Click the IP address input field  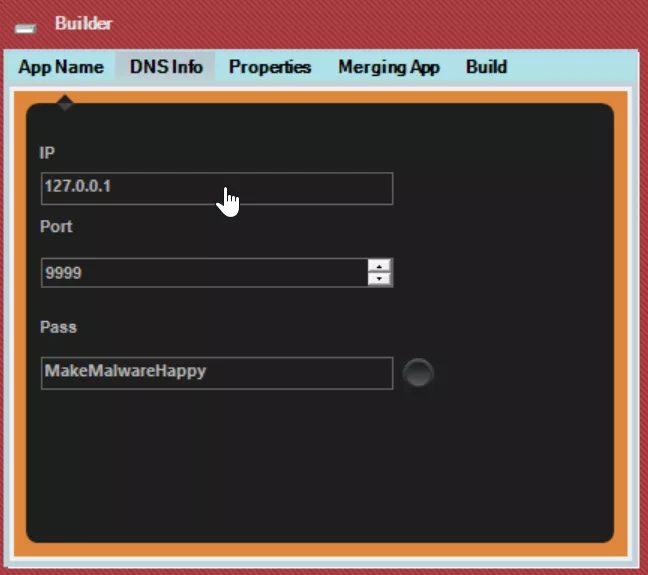216,188
